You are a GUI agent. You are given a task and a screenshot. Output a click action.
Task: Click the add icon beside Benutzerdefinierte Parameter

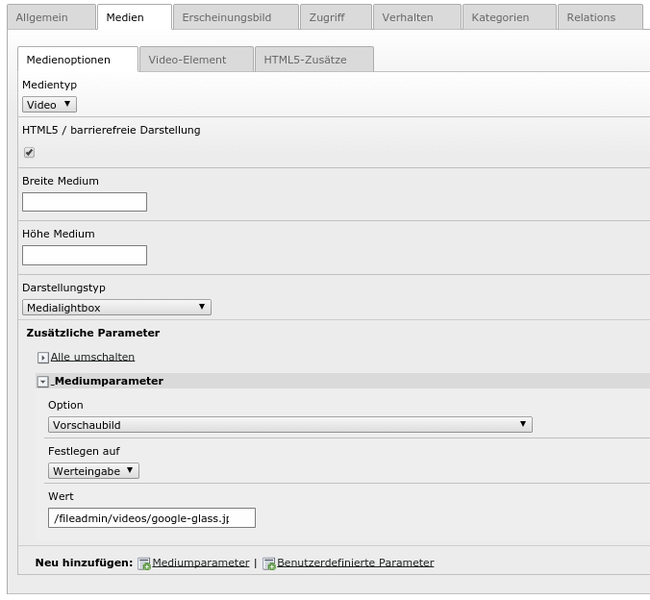269,564
